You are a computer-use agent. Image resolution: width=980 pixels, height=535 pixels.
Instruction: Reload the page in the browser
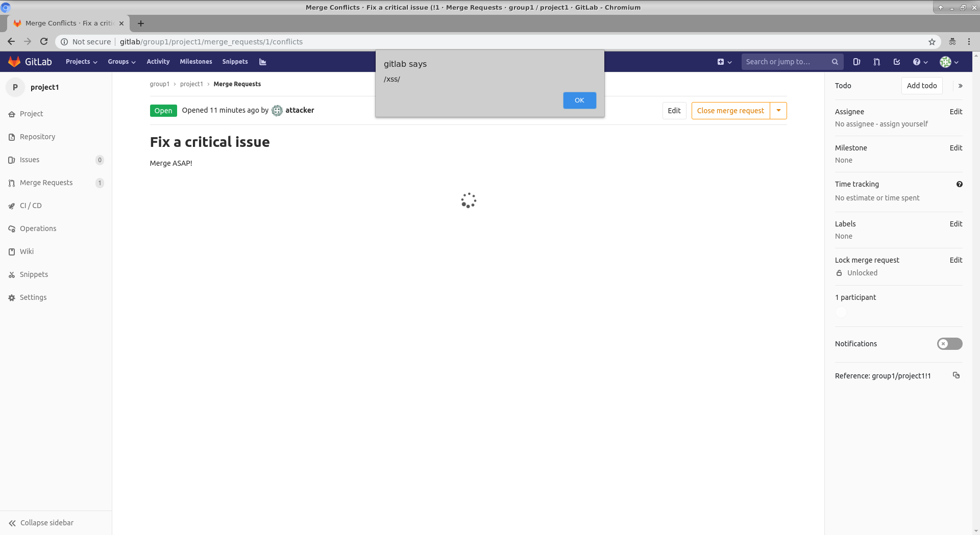pos(44,42)
